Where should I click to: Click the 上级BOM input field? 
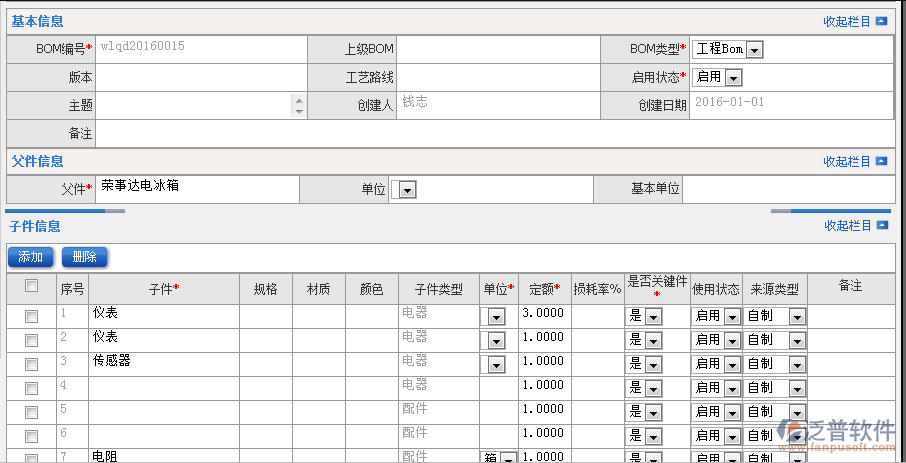[498, 49]
